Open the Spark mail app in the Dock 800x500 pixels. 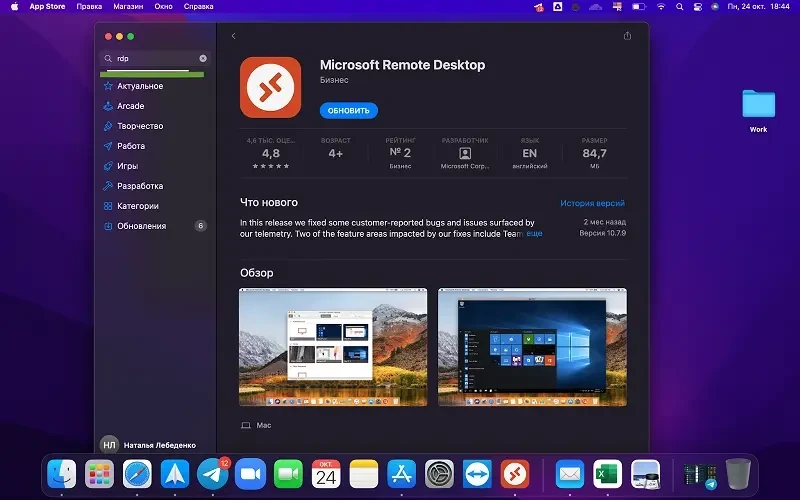pos(175,474)
